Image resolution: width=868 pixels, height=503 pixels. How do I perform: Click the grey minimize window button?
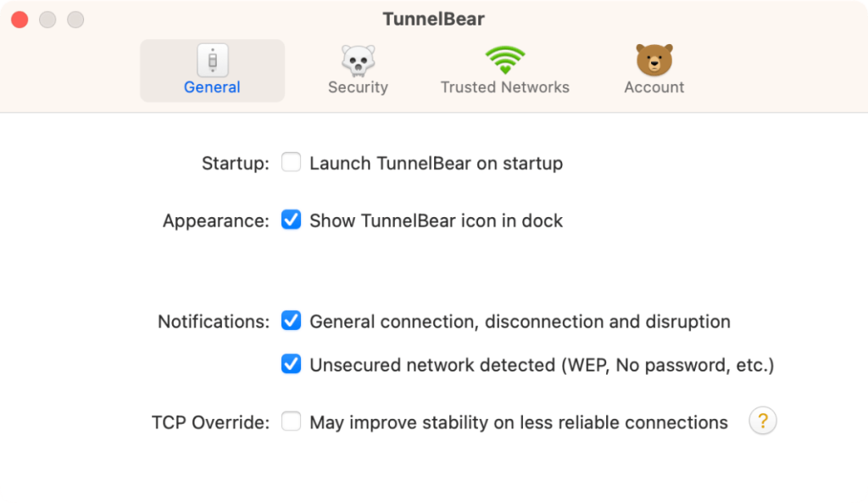[47, 20]
